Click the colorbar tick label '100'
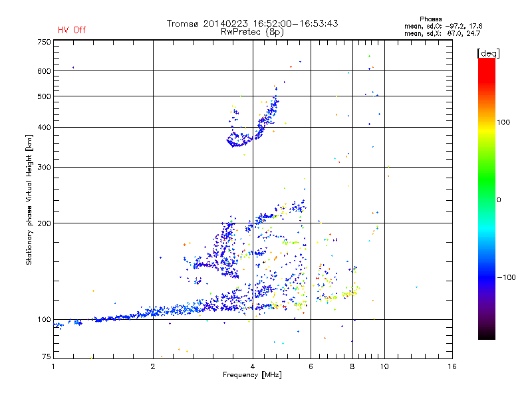The height and width of the screenshot is (399, 532). [x=503, y=122]
